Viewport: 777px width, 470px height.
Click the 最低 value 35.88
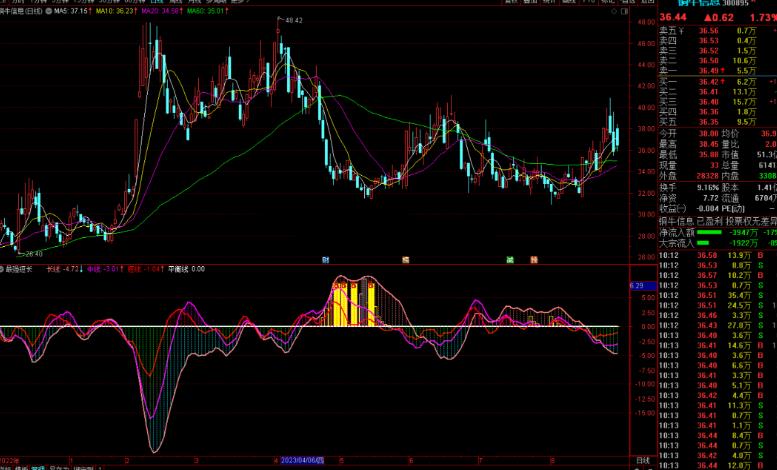point(709,154)
